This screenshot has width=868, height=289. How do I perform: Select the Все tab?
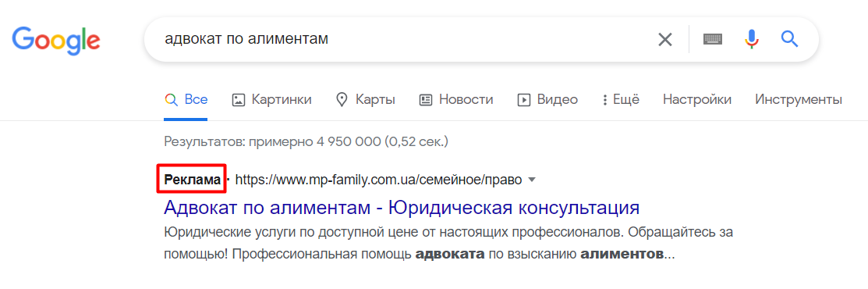(186, 100)
